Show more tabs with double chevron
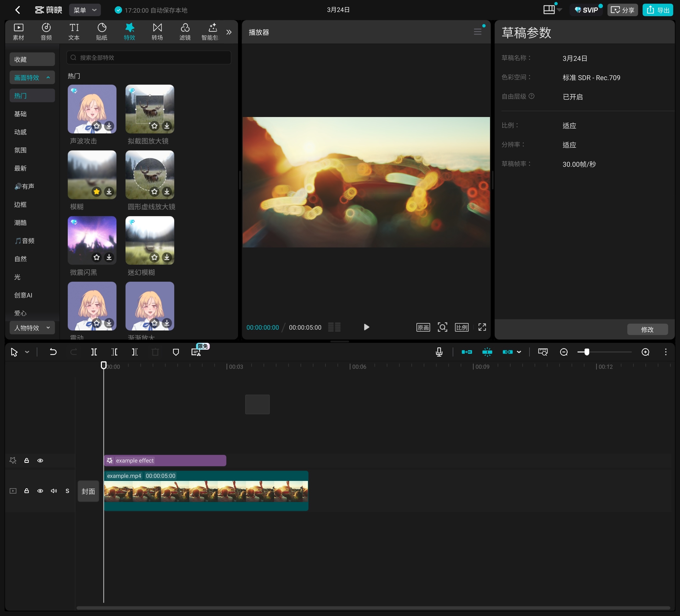 (x=229, y=32)
